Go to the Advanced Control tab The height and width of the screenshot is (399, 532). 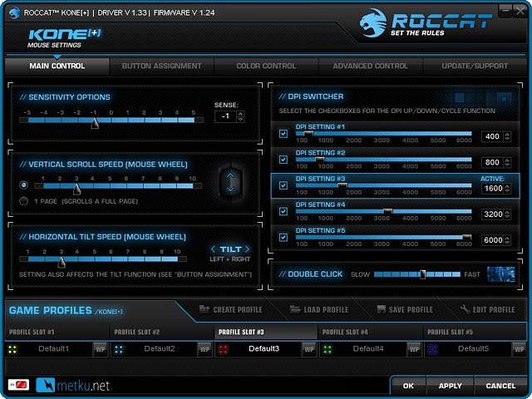(371, 66)
